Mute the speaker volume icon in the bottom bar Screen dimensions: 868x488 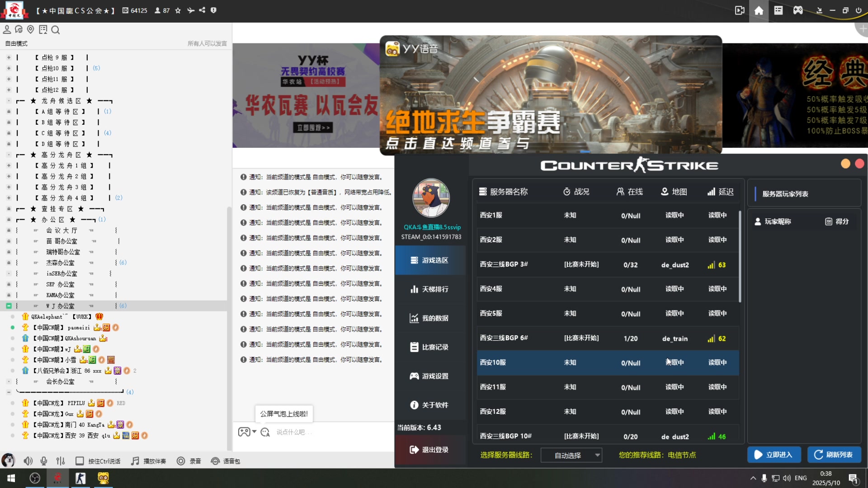click(x=28, y=461)
